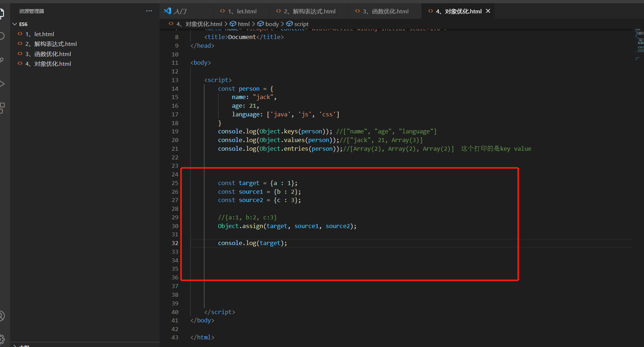Click the script breadcrumb item
The width and height of the screenshot is (644, 347).
coord(297,24)
